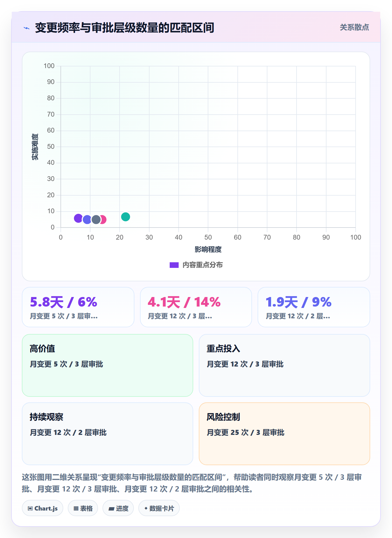Click the description paragraph beginning 这张图用二维关系
The height and width of the screenshot is (538, 392).
(192, 483)
